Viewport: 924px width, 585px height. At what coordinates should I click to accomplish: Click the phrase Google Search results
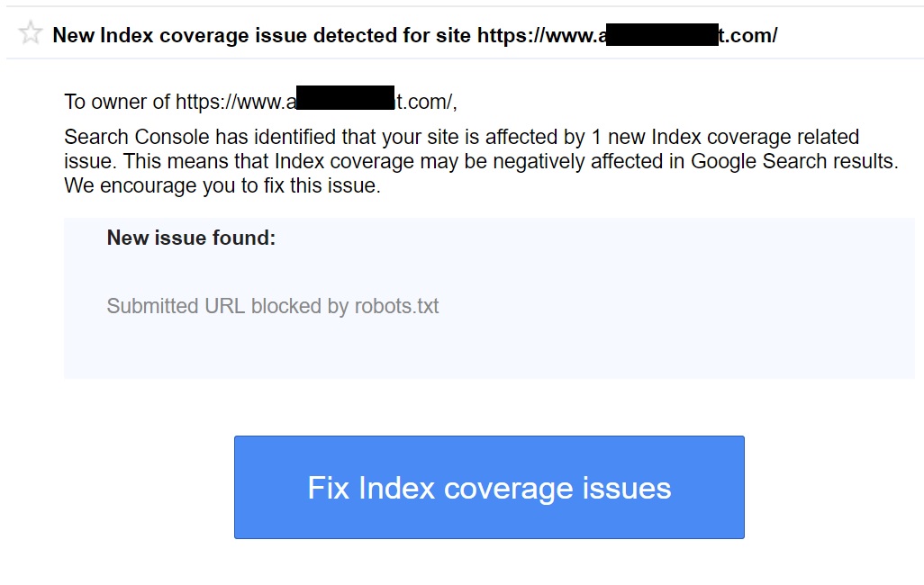pos(793,161)
